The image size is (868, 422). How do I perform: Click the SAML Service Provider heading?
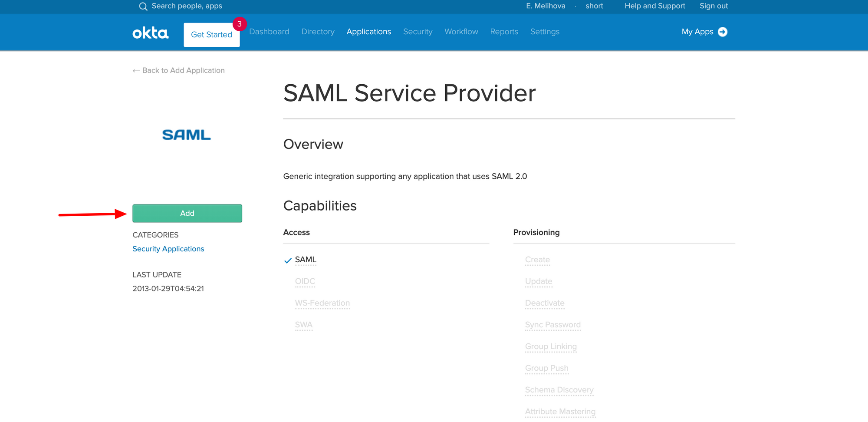410,93
